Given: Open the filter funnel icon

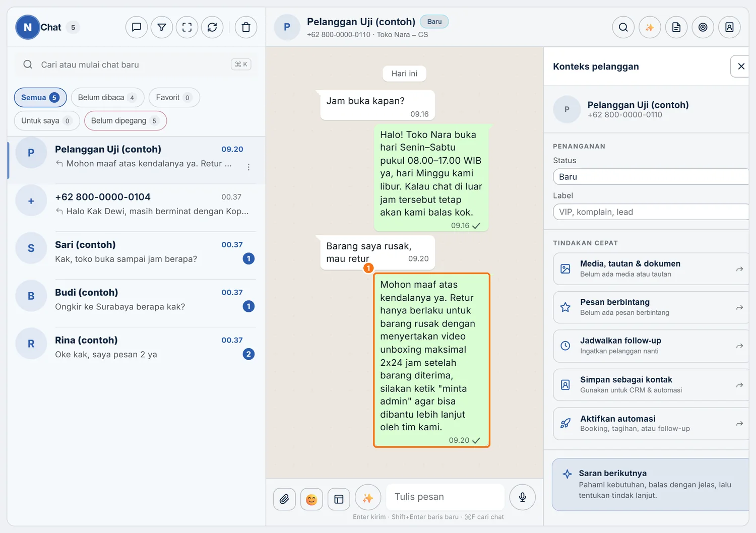Looking at the screenshot, I should click(x=162, y=27).
